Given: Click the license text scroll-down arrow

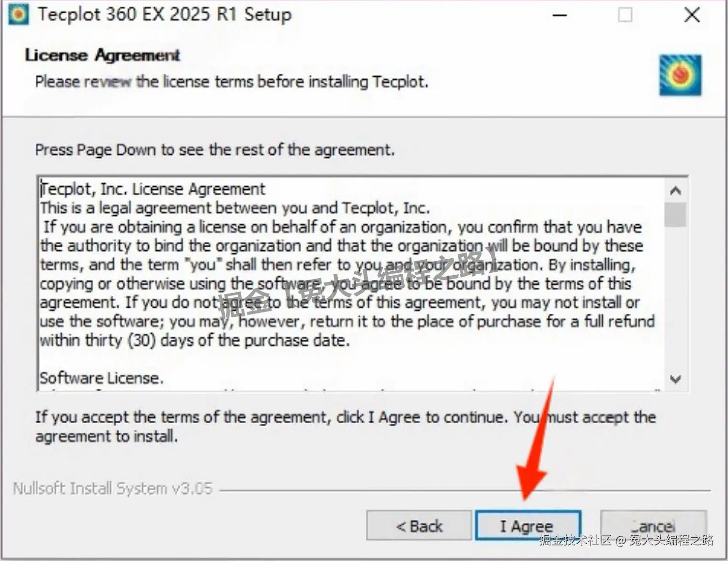Looking at the screenshot, I should click(676, 379).
